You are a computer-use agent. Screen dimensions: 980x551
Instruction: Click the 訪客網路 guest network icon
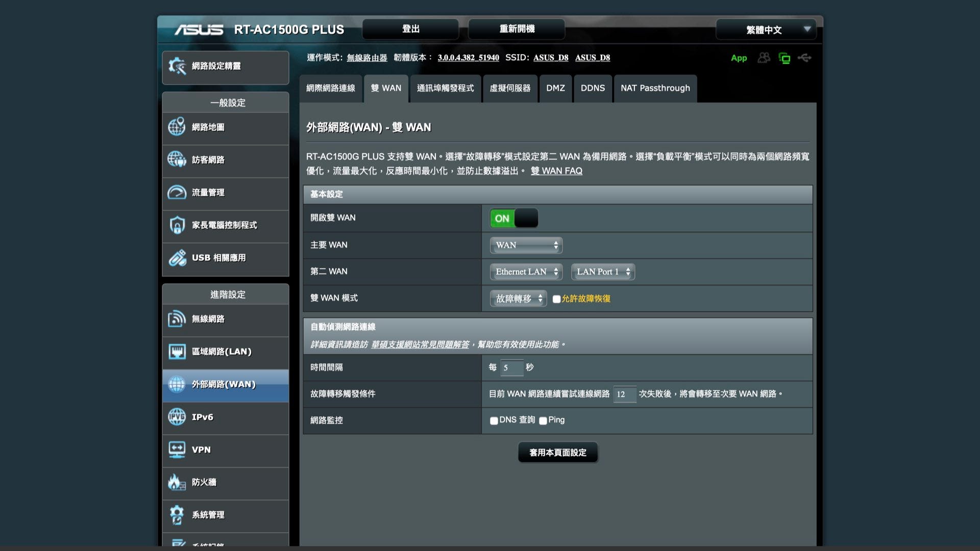point(177,159)
